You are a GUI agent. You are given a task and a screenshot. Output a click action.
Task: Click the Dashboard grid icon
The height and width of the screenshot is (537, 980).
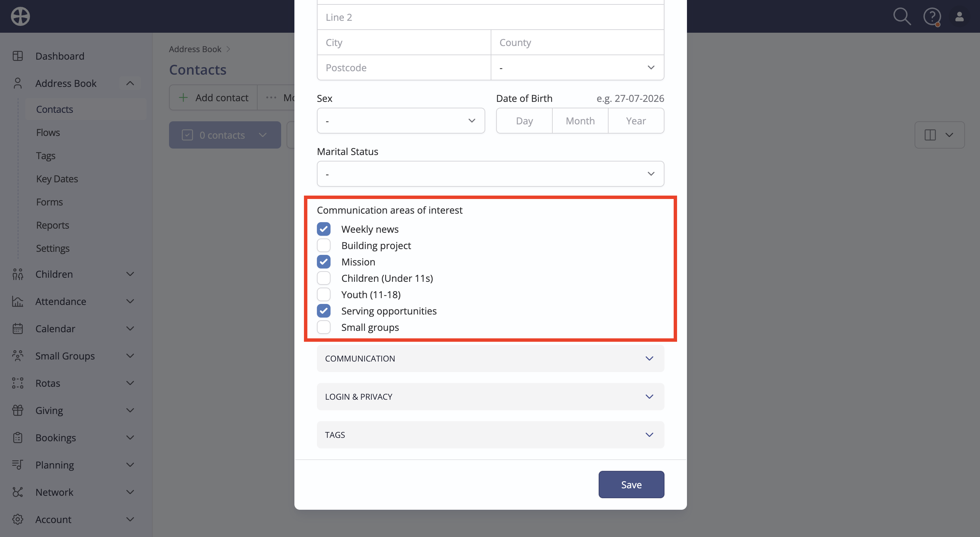[x=17, y=56]
